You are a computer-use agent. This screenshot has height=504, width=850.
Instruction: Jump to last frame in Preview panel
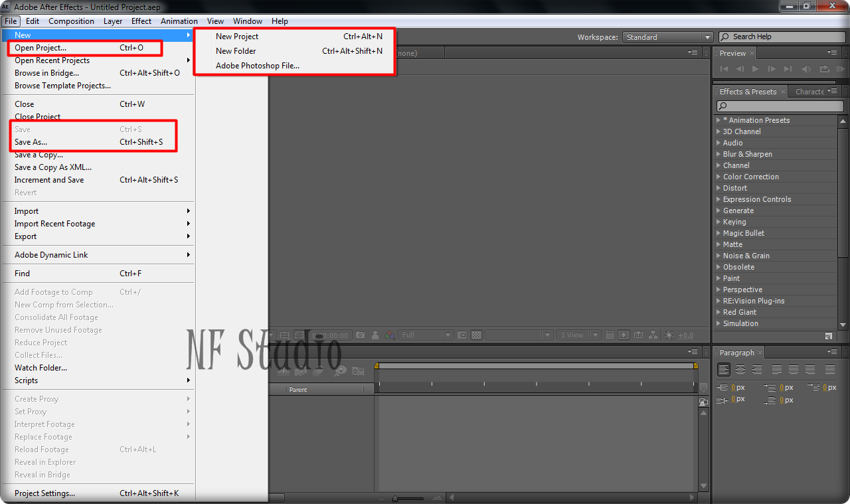(x=788, y=69)
